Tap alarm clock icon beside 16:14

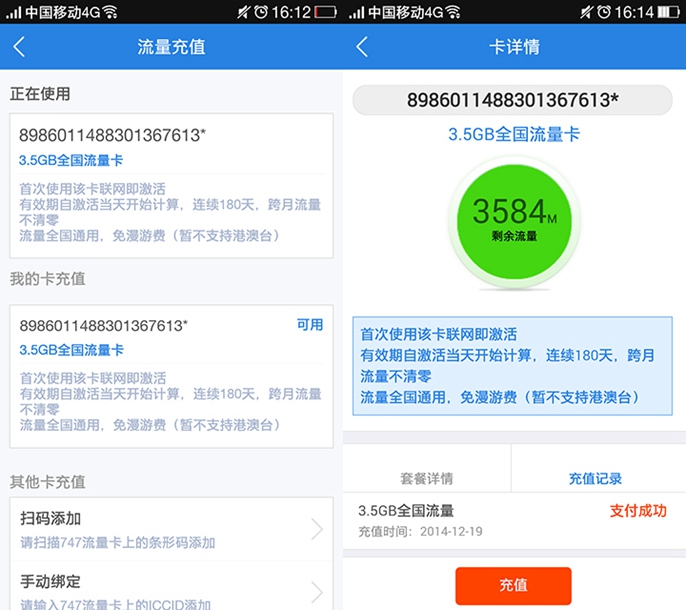coord(603,12)
